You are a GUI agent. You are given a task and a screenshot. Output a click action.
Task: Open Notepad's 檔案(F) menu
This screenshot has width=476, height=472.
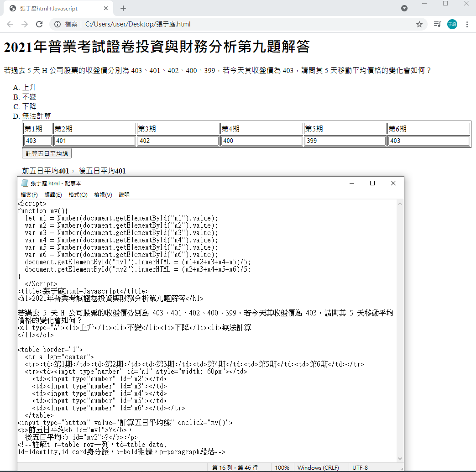[x=29, y=195]
